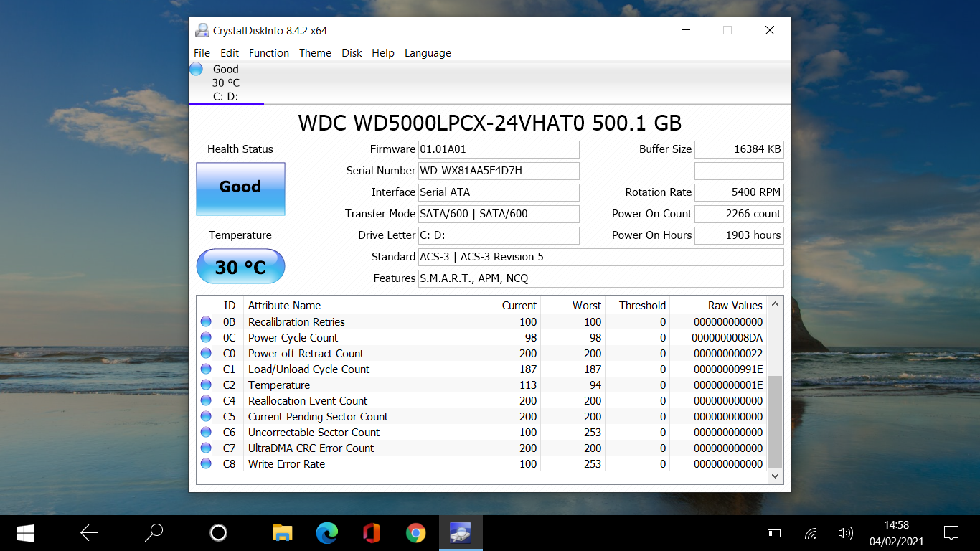Click status orb for Uncorrectable Sector Count row
Image resolution: width=980 pixels, height=551 pixels.
coord(206,433)
